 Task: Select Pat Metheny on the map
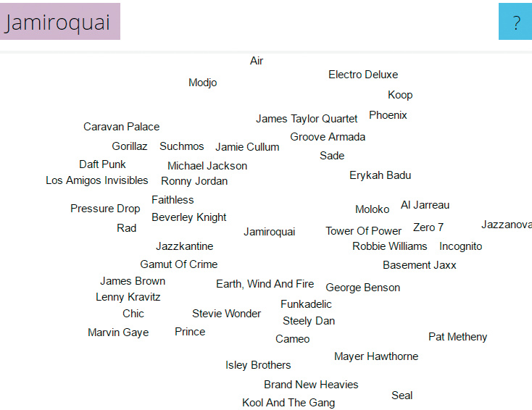tap(457, 337)
